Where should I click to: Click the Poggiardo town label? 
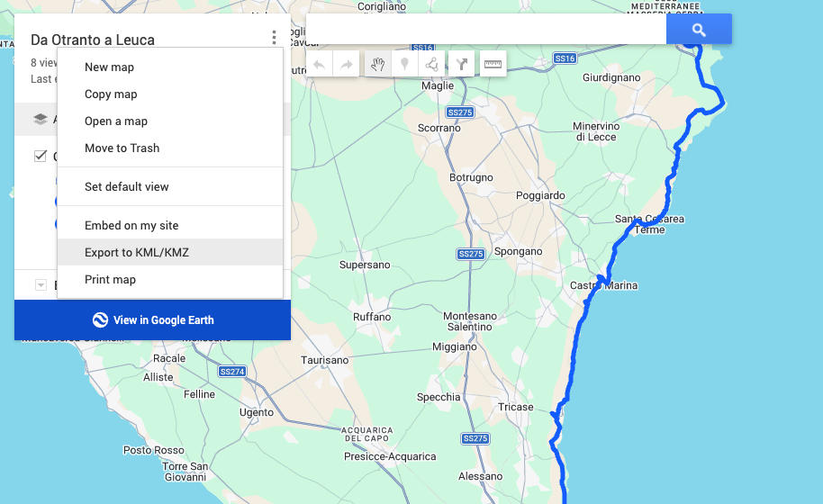click(x=540, y=195)
